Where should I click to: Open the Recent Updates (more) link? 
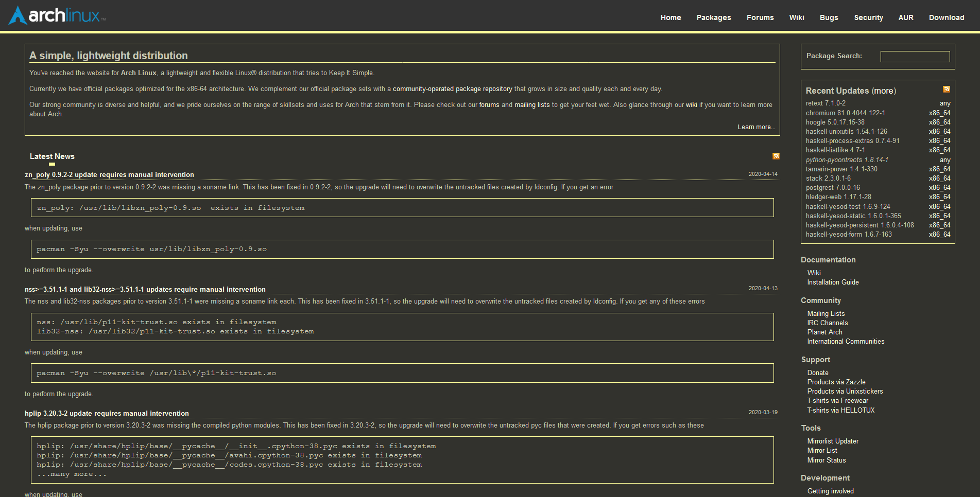pyautogui.click(x=884, y=91)
